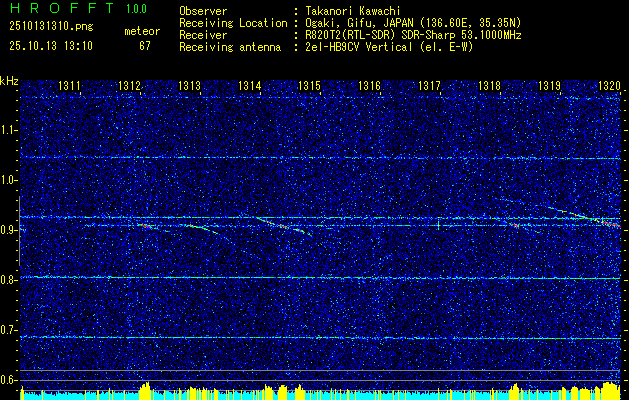Click the 1312 time marker
The image size is (629, 400).
(x=129, y=85)
